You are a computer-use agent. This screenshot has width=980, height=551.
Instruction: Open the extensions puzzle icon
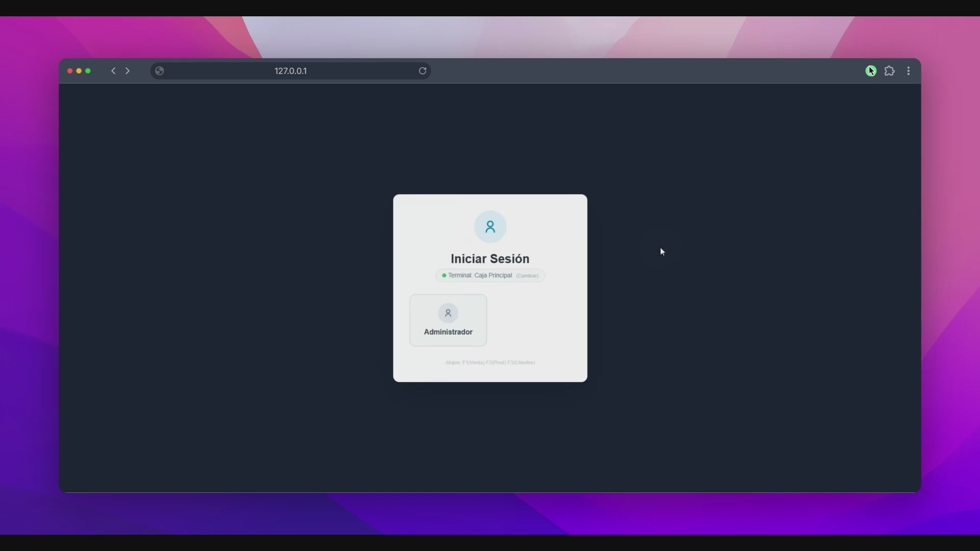[x=890, y=71]
